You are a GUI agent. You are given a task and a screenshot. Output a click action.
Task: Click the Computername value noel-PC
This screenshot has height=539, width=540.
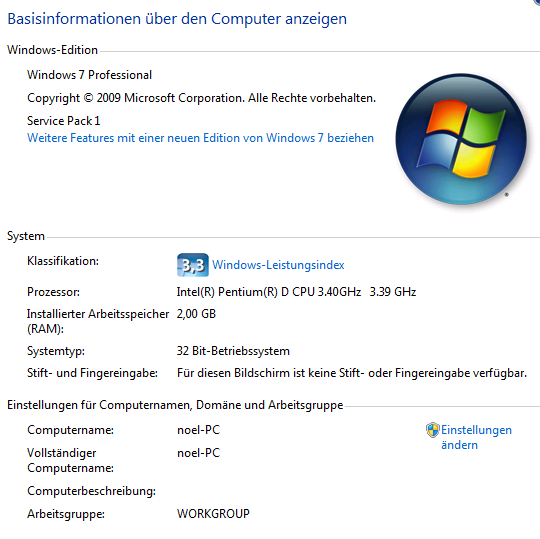198,430
